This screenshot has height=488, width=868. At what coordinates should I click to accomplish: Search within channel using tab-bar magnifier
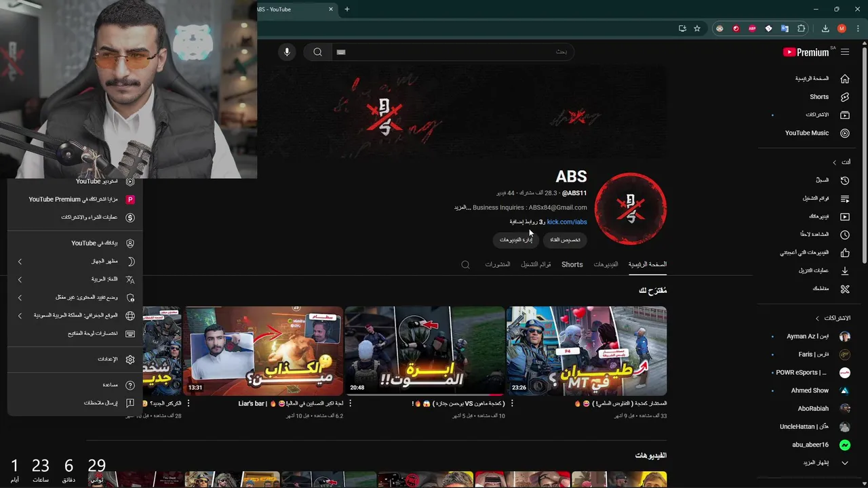(x=465, y=264)
